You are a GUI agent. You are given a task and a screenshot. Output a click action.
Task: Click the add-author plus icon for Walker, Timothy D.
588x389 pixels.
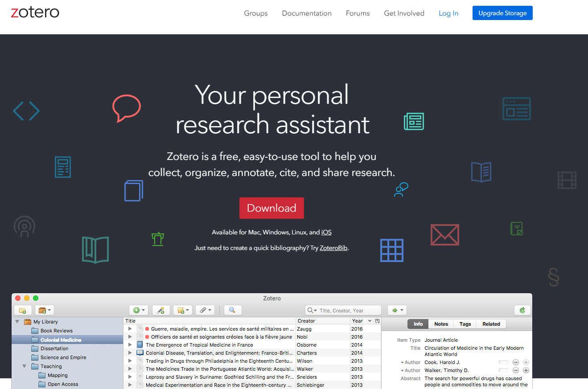tap(526, 370)
